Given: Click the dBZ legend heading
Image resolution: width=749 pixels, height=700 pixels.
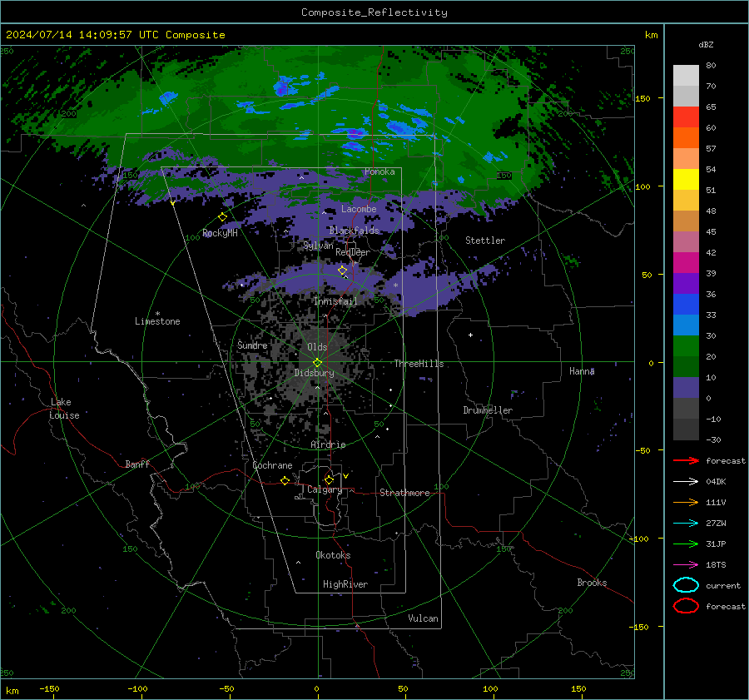Looking at the screenshot, I should pos(706,44).
